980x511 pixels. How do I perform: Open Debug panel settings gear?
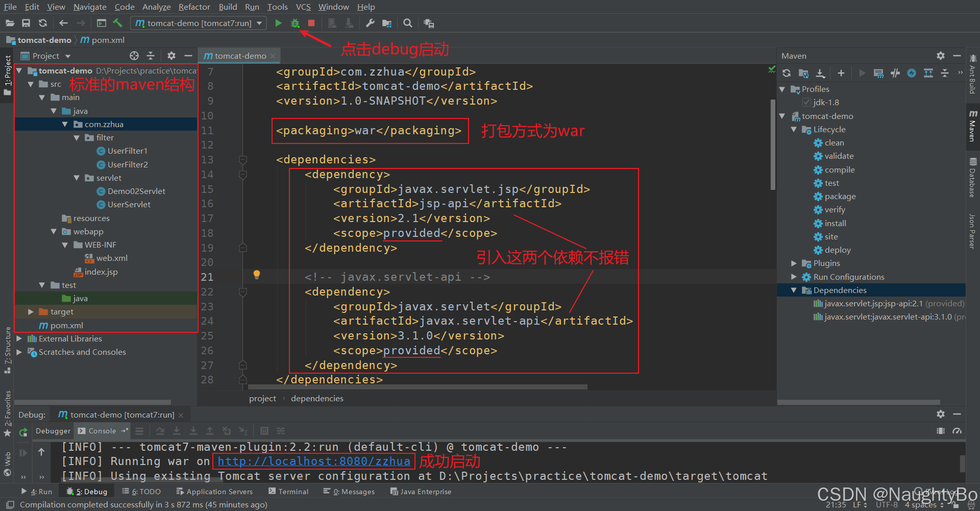coord(941,414)
